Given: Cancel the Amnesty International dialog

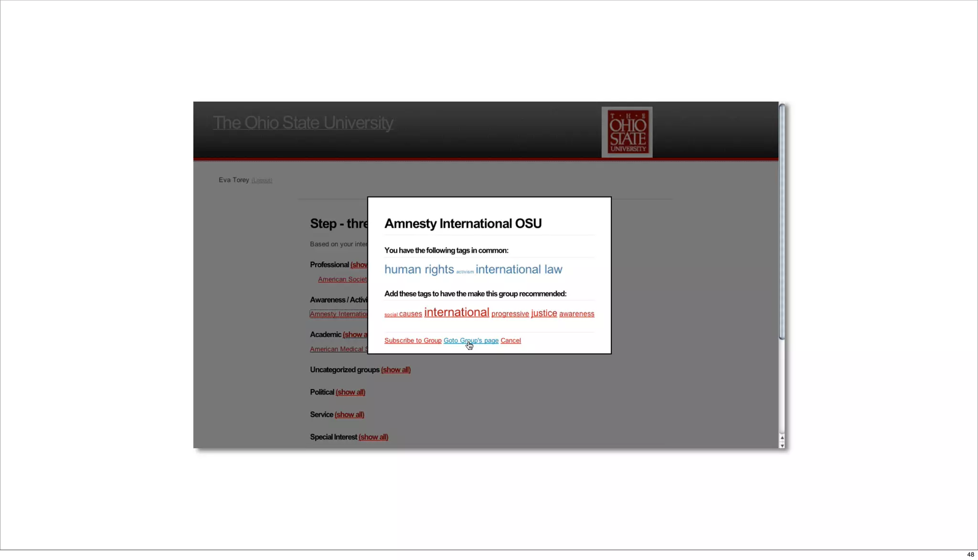Looking at the screenshot, I should [510, 340].
